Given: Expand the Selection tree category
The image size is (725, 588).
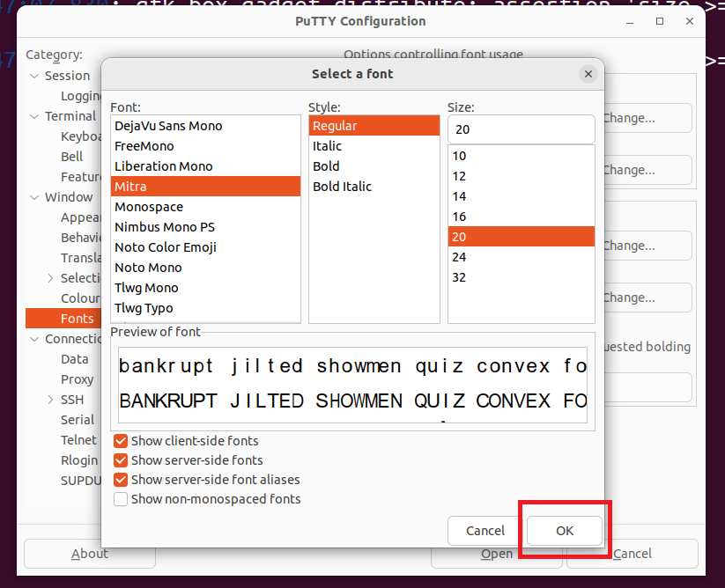Looking at the screenshot, I should (50, 278).
